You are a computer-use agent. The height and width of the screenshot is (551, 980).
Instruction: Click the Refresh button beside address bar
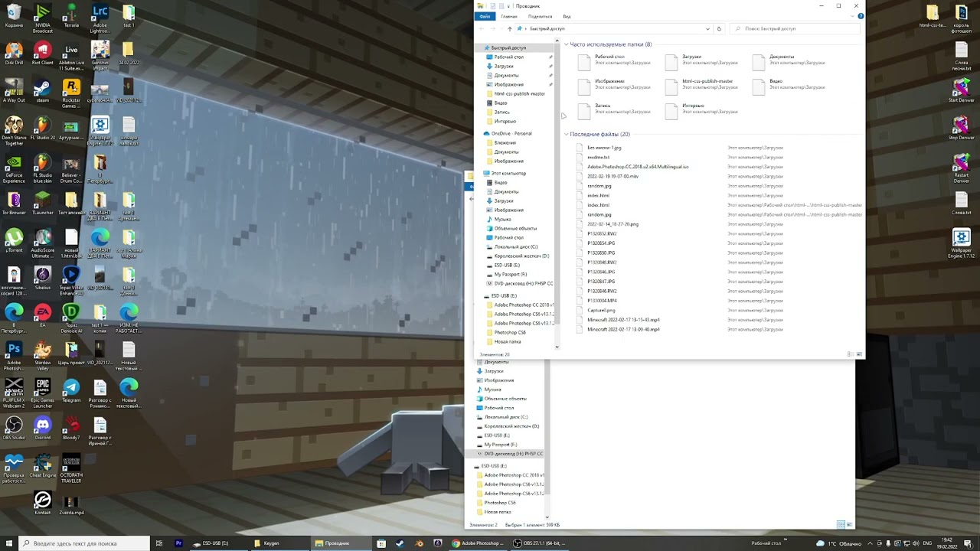[x=719, y=28]
